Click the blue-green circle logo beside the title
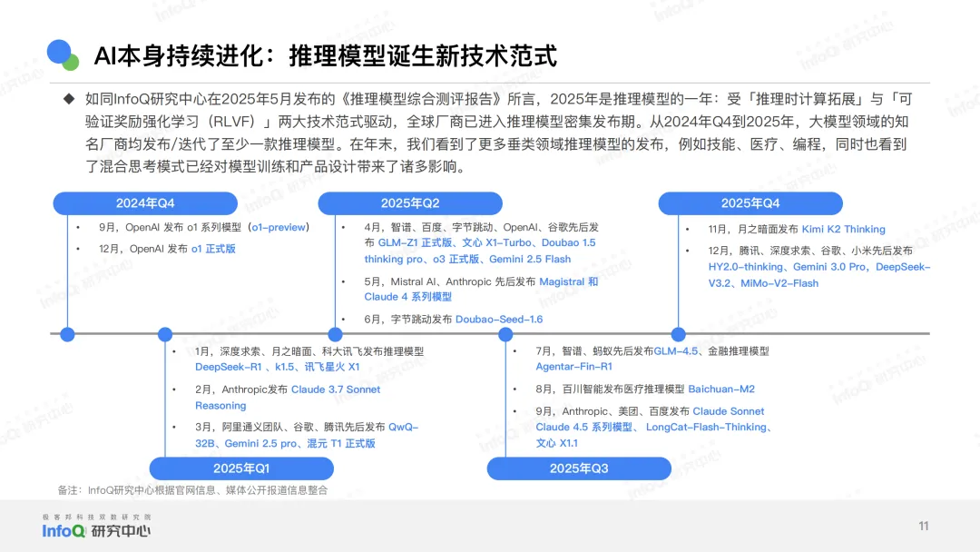The height and width of the screenshot is (552, 980). tap(64, 55)
